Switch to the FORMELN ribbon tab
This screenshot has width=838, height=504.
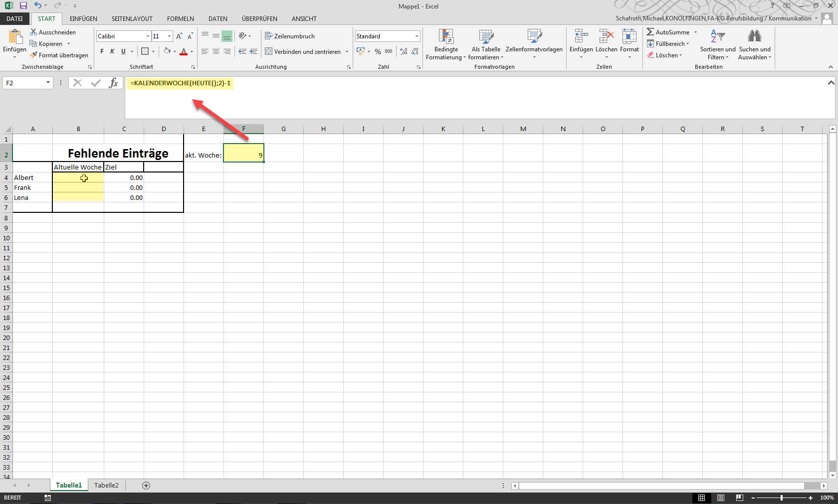pos(180,18)
